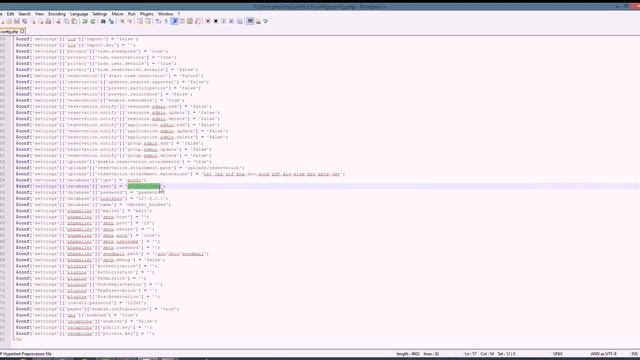Click the Redo toolbar icon
Image resolution: width=640 pixels, height=360 pixels.
pos(93,21)
